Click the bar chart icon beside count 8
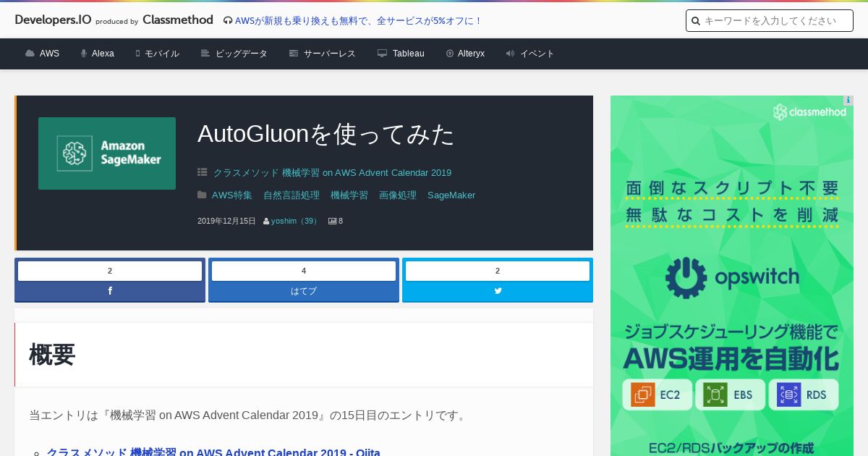Image resolution: width=868 pixels, height=456 pixels. point(333,221)
